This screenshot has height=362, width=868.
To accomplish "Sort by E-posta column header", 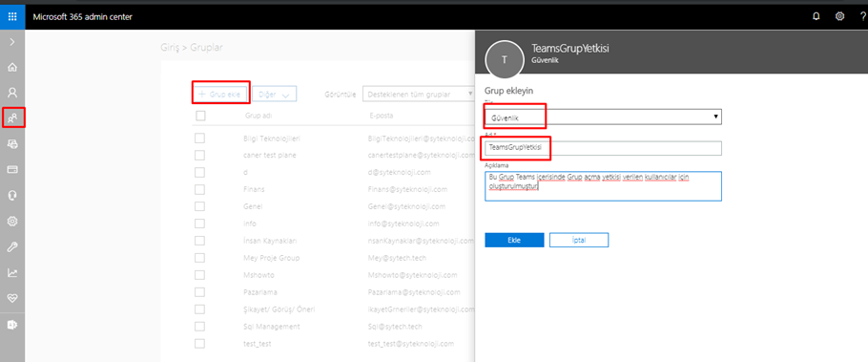I will click(381, 116).
